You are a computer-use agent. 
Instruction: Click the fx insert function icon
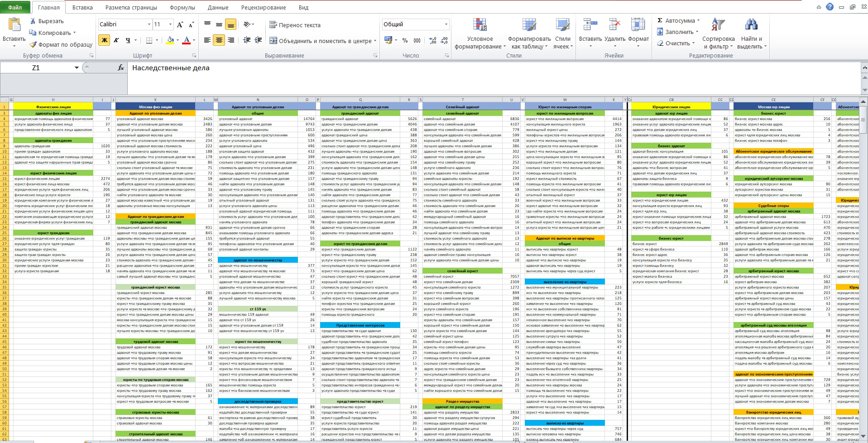click(x=120, y=68)
